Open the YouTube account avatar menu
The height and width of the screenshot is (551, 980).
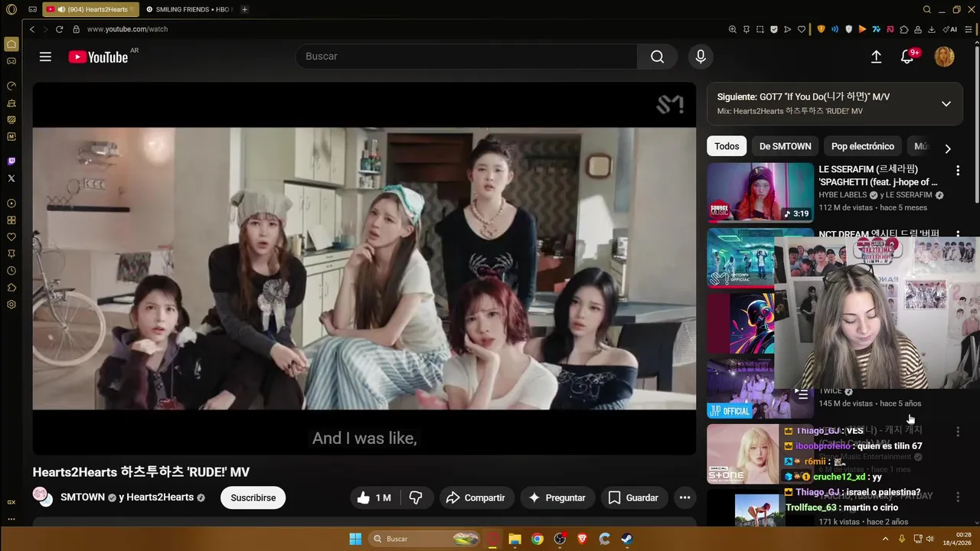tap(944, 57)
